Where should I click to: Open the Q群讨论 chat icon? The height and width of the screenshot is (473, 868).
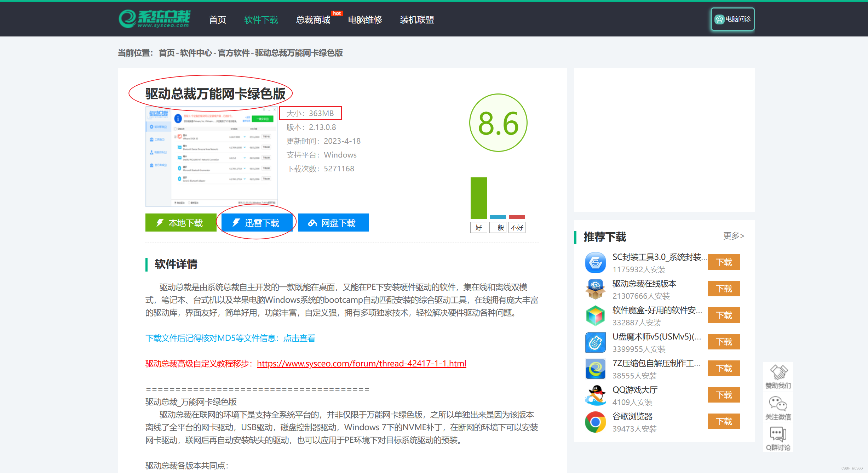pos(778,434)
